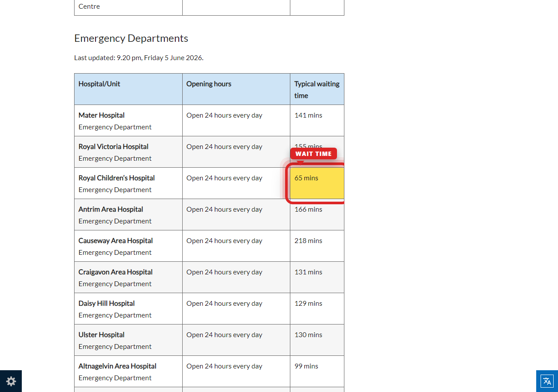
Task: Select the Craigavon Area Hospital name
Action: [116, 272]
